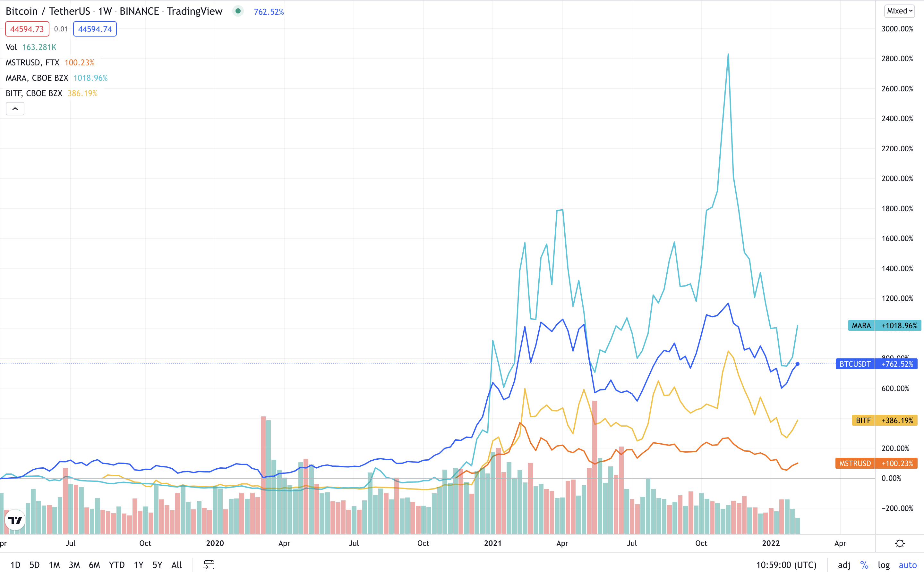Image resolution: width=924 pixels, height=577 pixels.
Task: Click the All time range button
Action: coord(176,565)
